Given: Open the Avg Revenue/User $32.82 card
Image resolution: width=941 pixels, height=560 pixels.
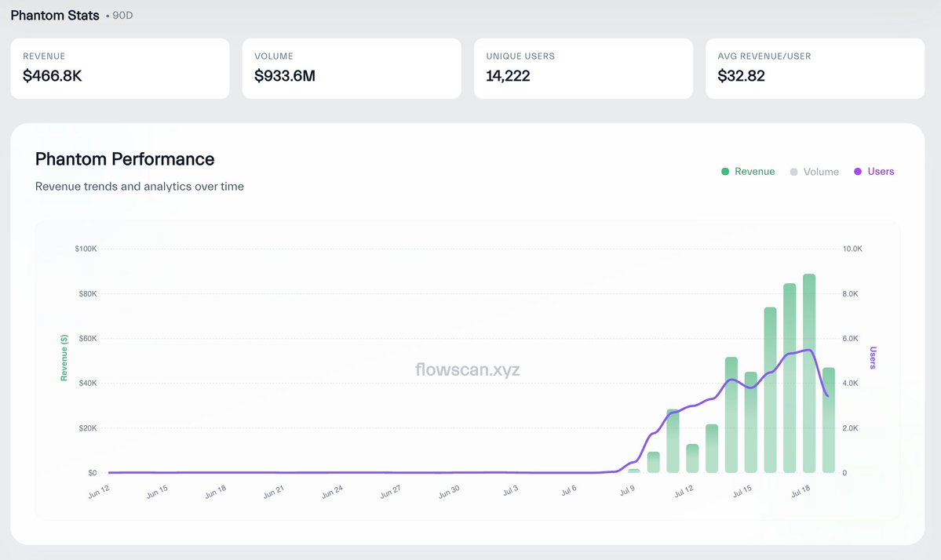Looking at the screenshot, I should (815, 68).
